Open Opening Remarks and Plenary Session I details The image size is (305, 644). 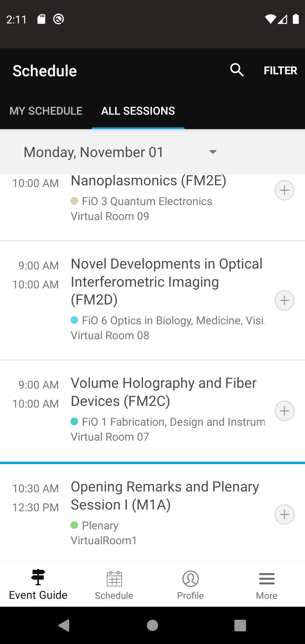165,495
